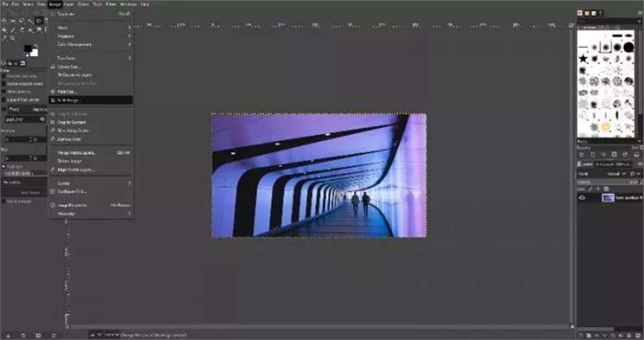
Task: Create a new brush icon
Action: click(x=593, y=154)
